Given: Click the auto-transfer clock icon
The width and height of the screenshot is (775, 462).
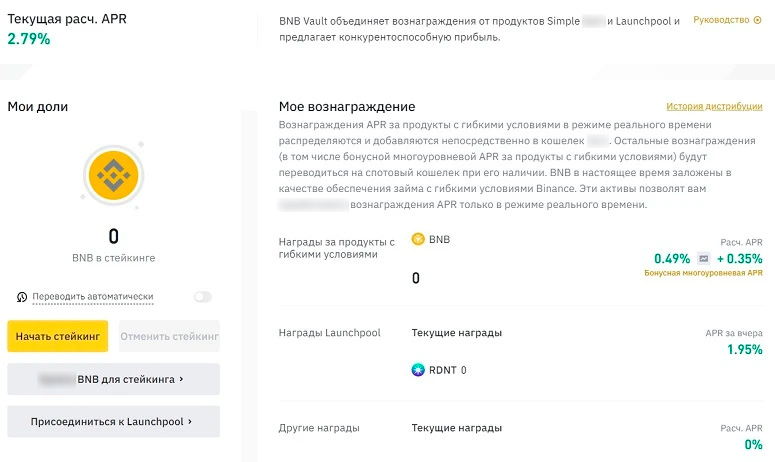Looking at the screenshot, I should pyautogui.click(x=22, y=297).
